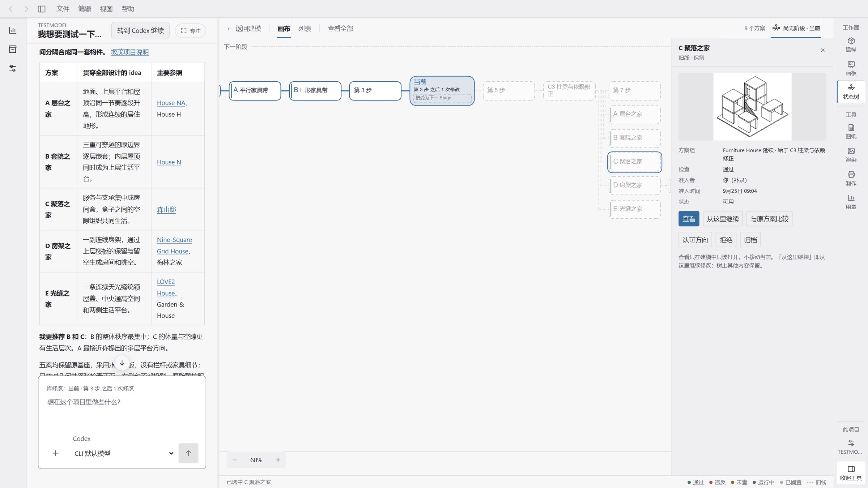Send message with up-arrow button
This screenshot has height=488, width=868.
pos(188,453)
